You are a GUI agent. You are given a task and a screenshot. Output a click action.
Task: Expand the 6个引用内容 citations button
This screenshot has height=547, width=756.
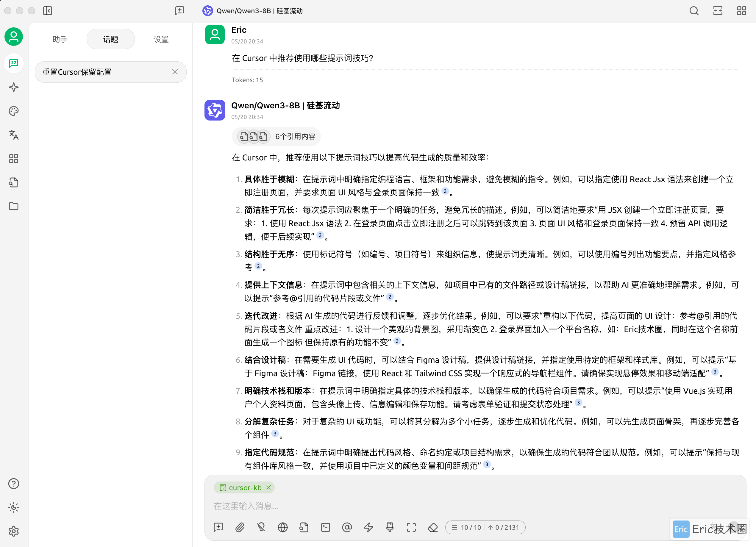pyautogui.click(x=276, y=137)
